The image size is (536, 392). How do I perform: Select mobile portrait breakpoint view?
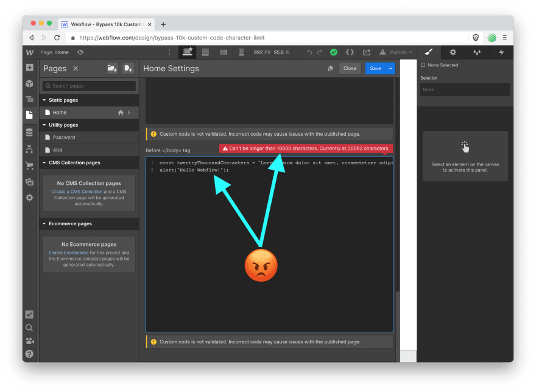241,52
